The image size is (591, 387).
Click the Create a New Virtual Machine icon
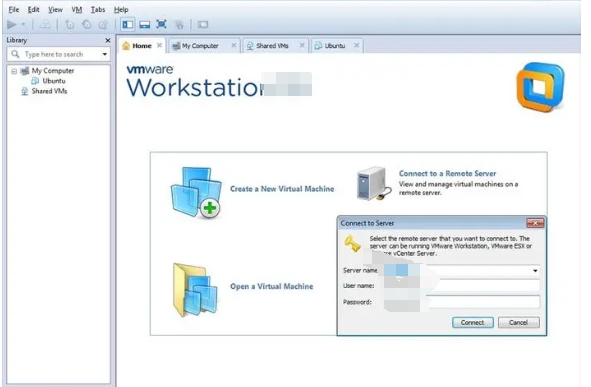coord(196,192)
